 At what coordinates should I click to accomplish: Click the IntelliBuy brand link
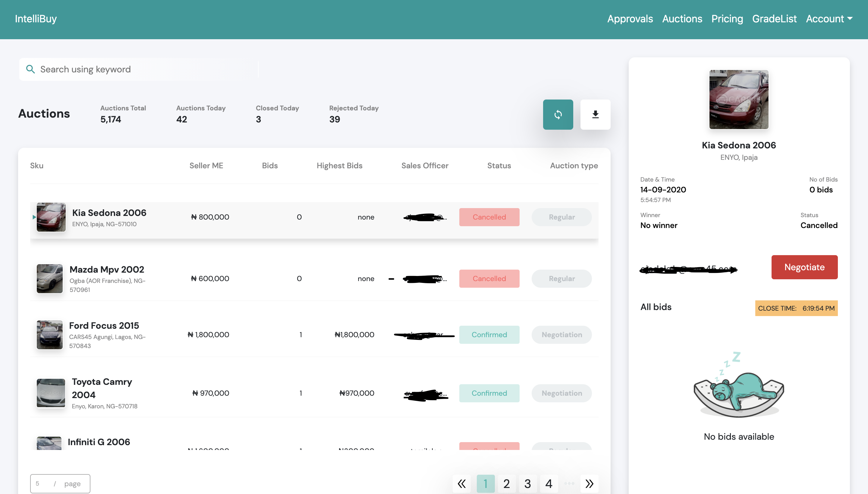point(36,19)
